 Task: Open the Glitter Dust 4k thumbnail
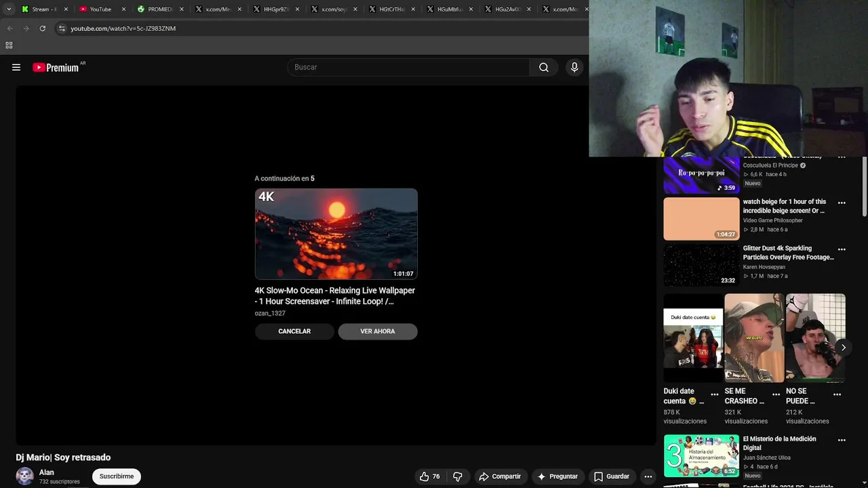701,265
